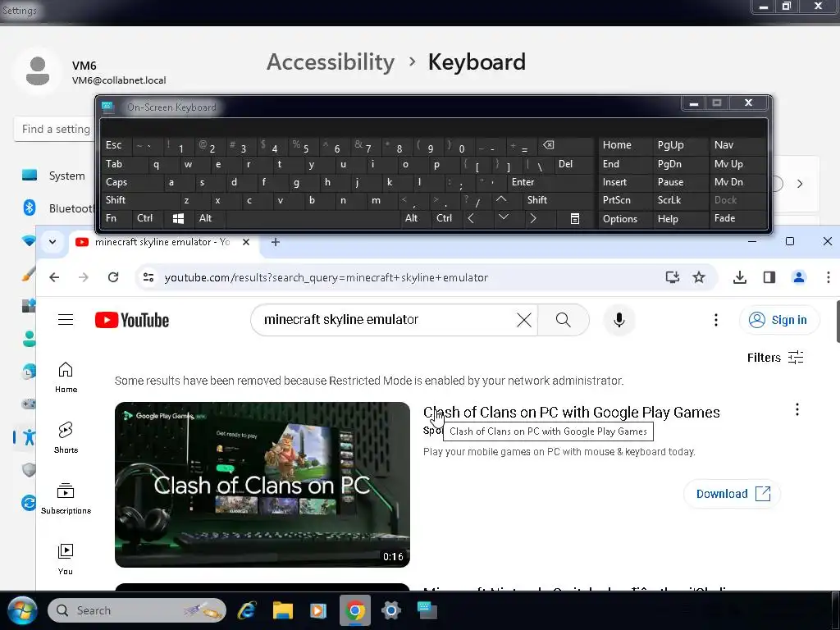Click the Chrome address bar URL

(x=326, y=277)
